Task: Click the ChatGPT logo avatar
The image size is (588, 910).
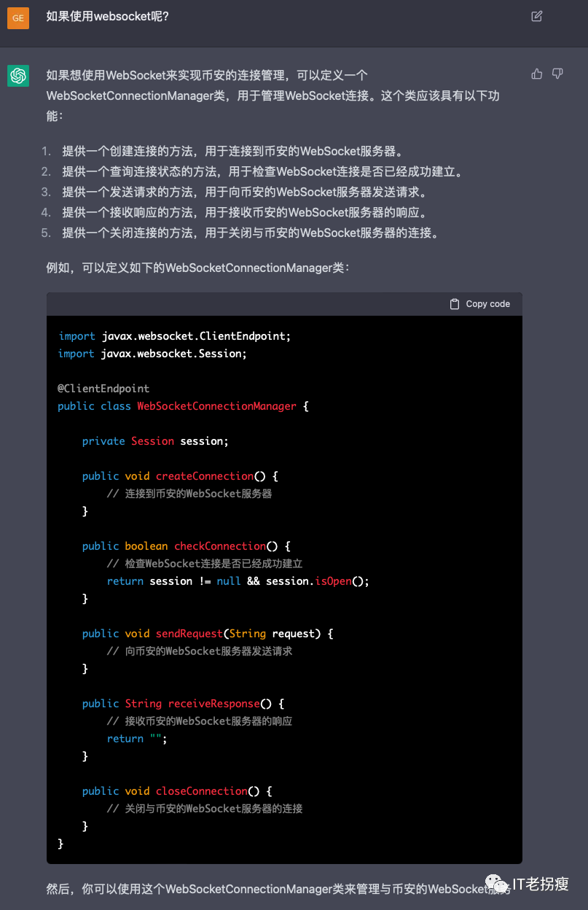Action: [x=18, y=75]
